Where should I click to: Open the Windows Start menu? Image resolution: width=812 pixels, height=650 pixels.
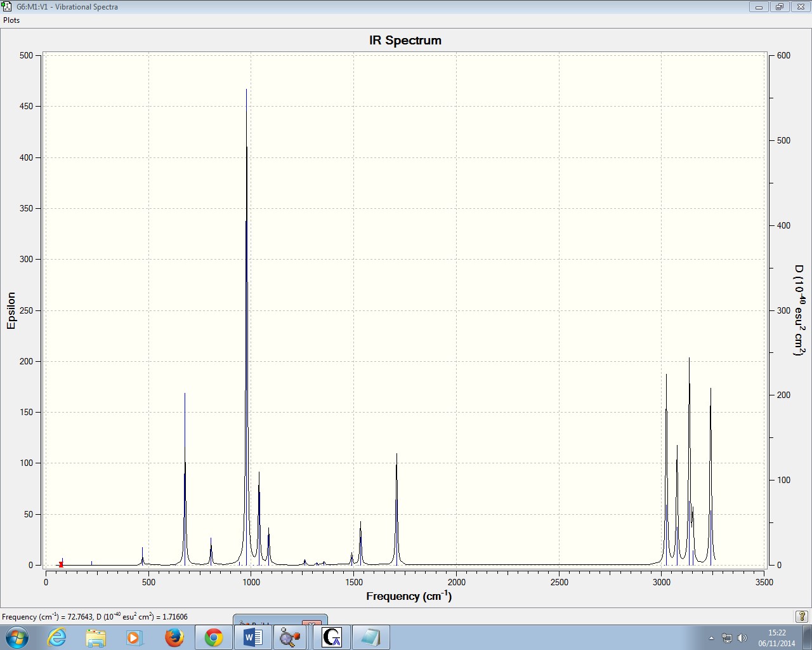pos(16,637)
